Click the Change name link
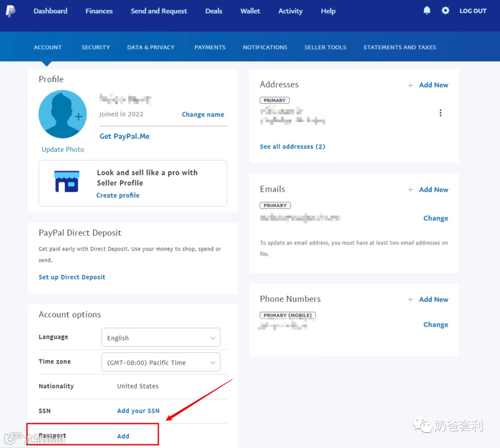The image size is (500, 448). [203, 114]
